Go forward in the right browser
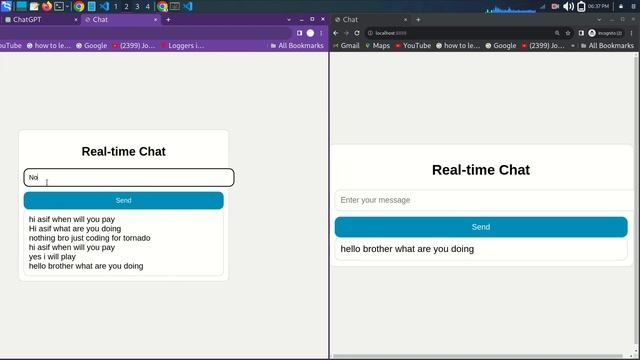This screenshot has height=360, width=640. 346,33
